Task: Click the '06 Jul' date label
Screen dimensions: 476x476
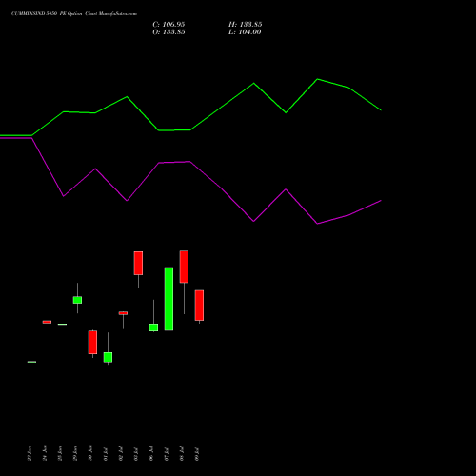Action: [x=151, y=454]
